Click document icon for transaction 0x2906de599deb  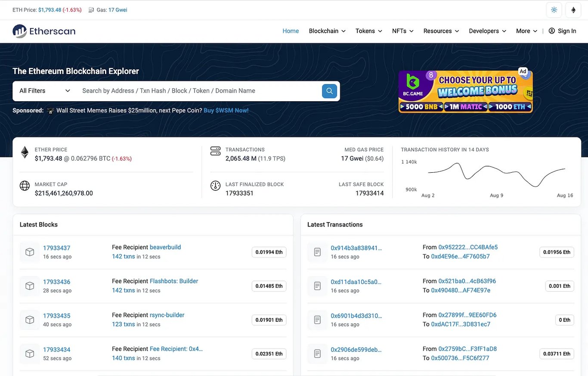click(x=317, y=354)
